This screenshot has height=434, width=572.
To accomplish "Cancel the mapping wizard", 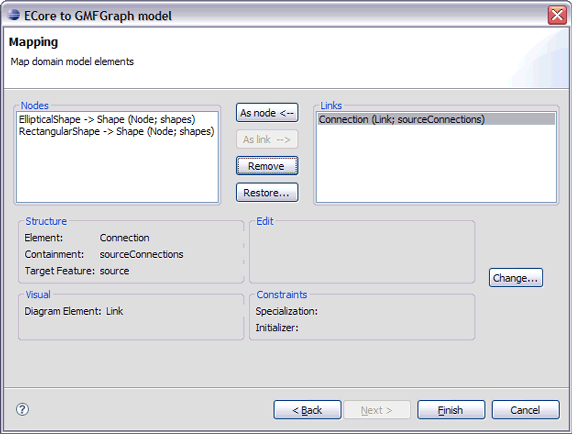I will click(x=526, y=410).
